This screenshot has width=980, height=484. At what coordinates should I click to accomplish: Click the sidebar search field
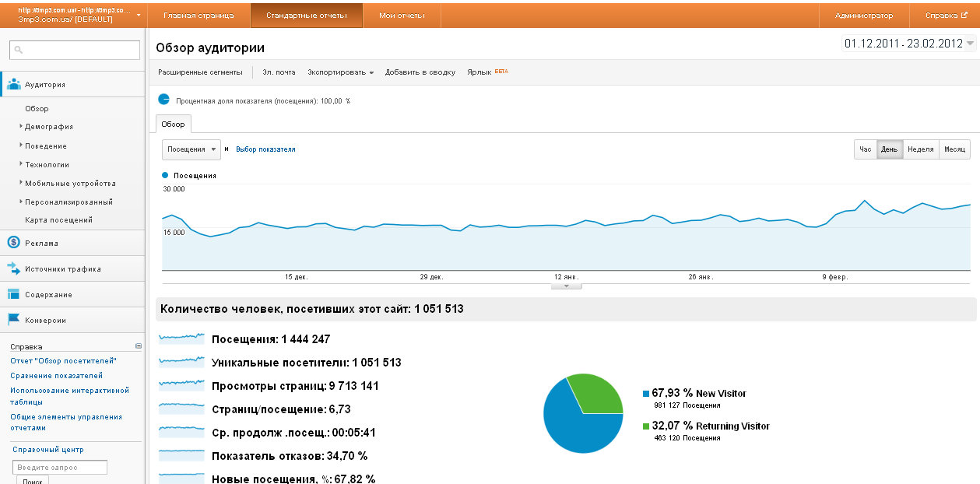click(75, 50)
